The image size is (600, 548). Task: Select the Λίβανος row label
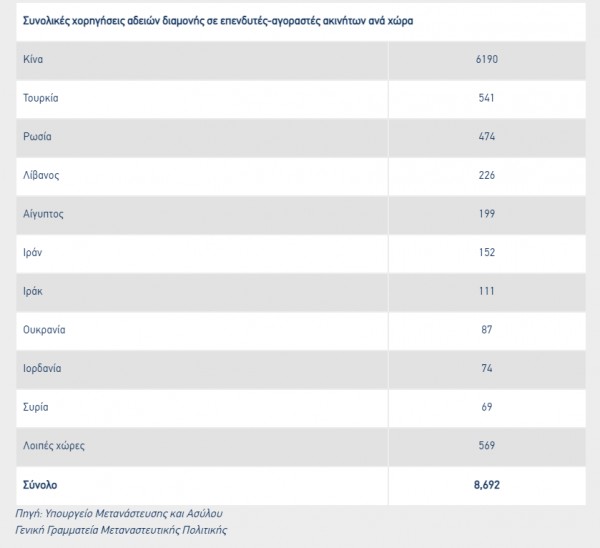click(41, 175)
